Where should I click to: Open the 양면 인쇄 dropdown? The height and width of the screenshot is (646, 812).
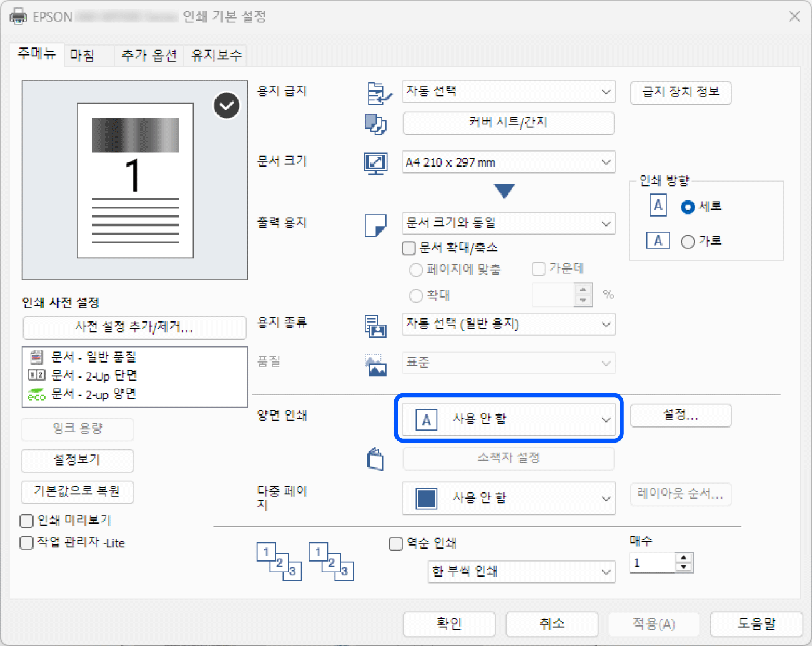[x=508, y=419]
